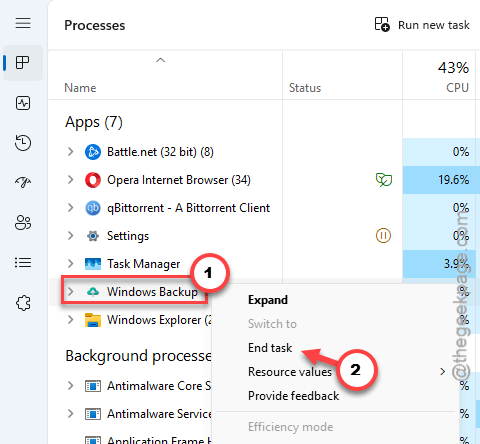Viewport: 480px width, 444px height.
Task: Select the Windows Backup process name
Action: (x=152, y=292)
